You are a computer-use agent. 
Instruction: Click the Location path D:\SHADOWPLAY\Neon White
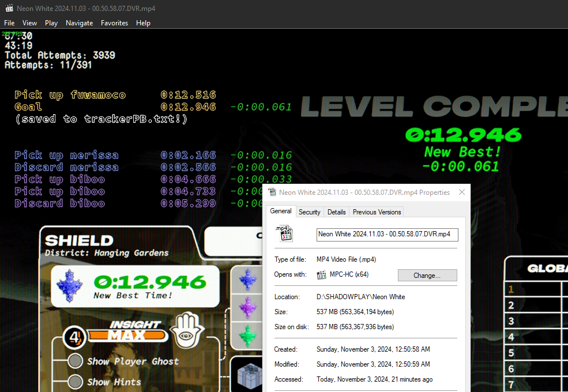(x=361, y=297)
